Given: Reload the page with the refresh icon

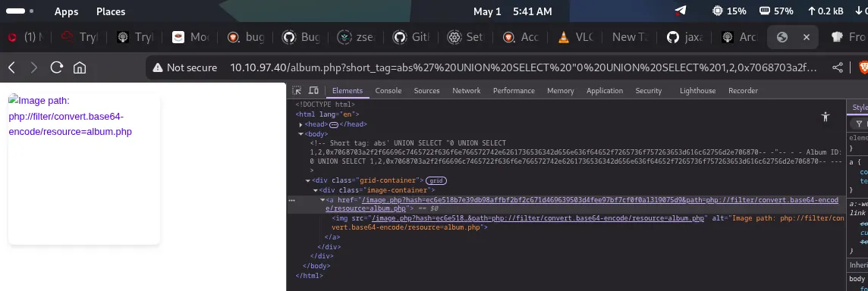Looking at the screenshot, I should 56,67.
